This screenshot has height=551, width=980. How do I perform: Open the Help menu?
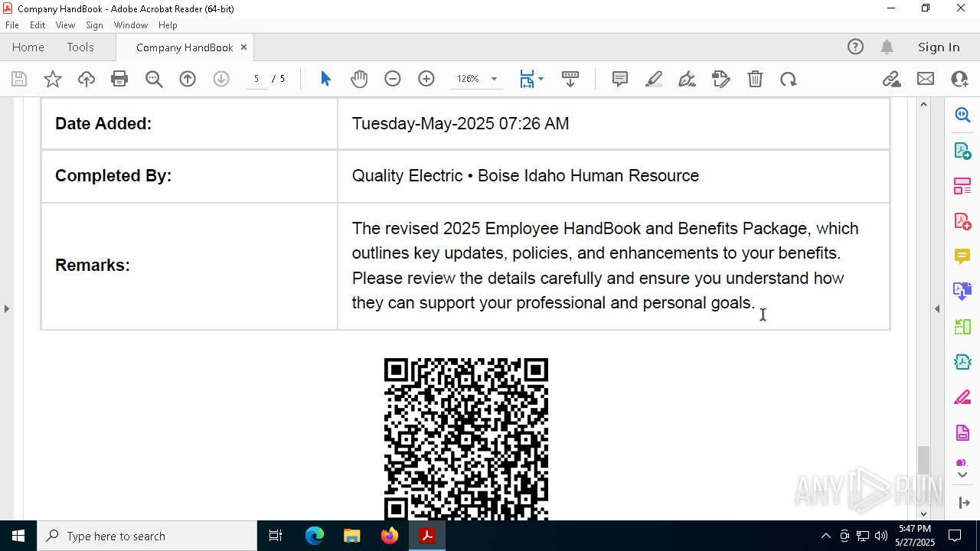[x=168, y=25]
